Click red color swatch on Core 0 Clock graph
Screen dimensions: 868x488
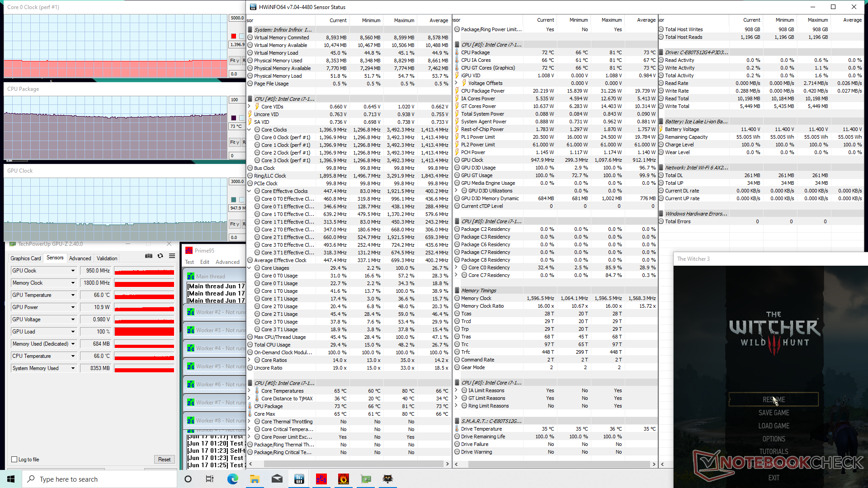[234, 36]
